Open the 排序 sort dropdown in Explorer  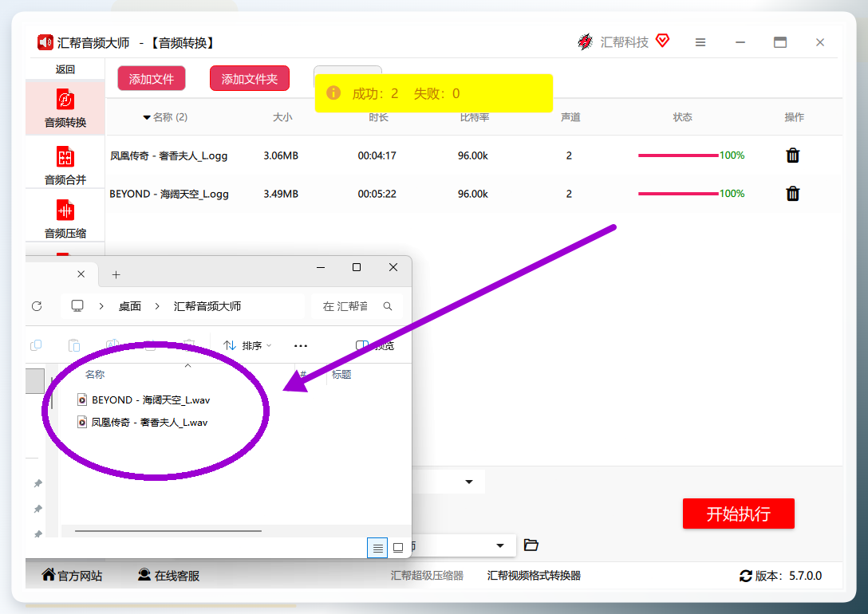[247, 346]
